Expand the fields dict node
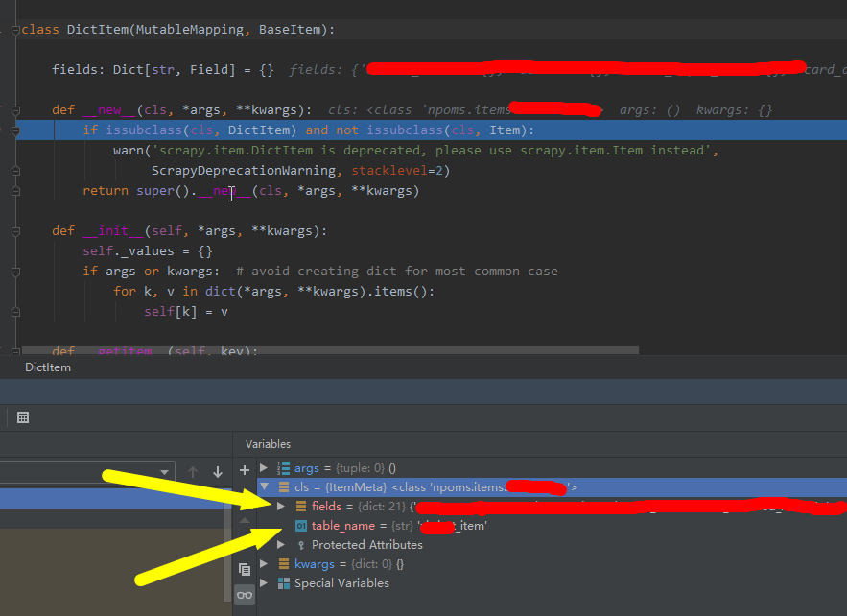The width and height of the screenshot is (847, 616). click(x=281, y=506)
